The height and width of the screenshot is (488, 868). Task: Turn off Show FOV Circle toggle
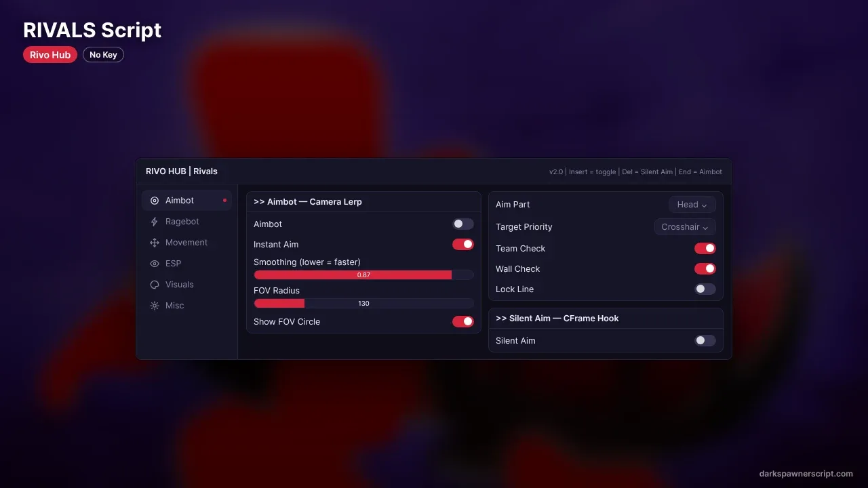pos(463,321)
